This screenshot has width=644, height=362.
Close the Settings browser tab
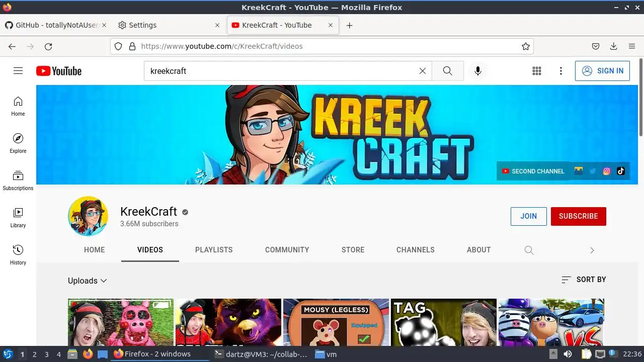[x=217, y=25]
